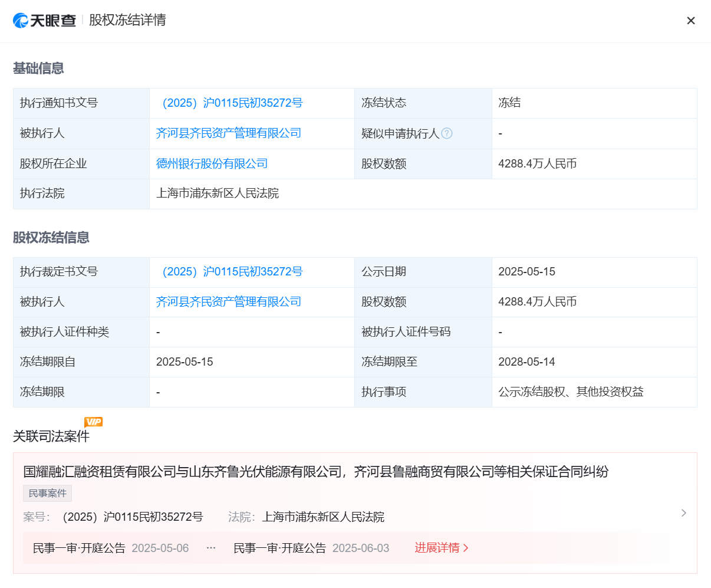
Task: Click 民事一审·开庭公告 2025-05-06 entry
Action: coord(111,548)
